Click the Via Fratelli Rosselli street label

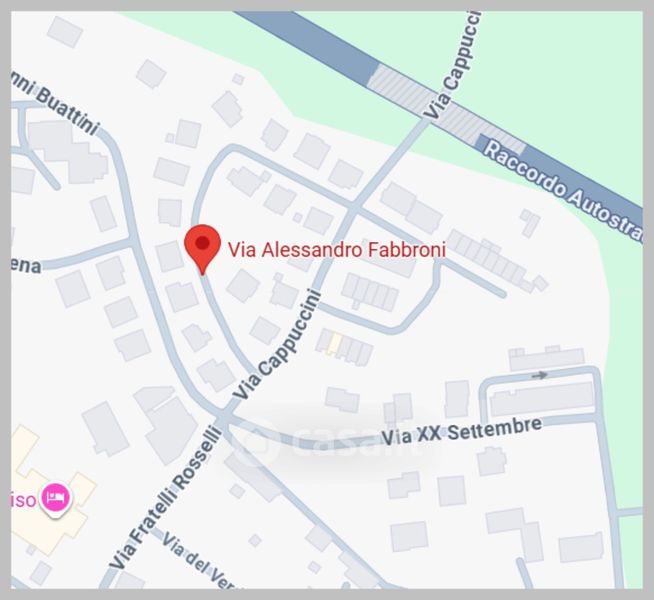pyautogui.click(x=165, y=497)
